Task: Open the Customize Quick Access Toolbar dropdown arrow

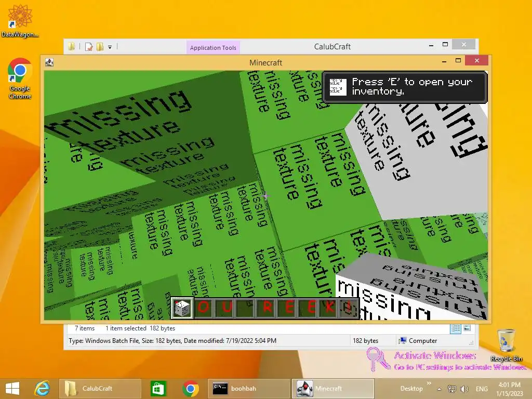Action: coord(110,47)
